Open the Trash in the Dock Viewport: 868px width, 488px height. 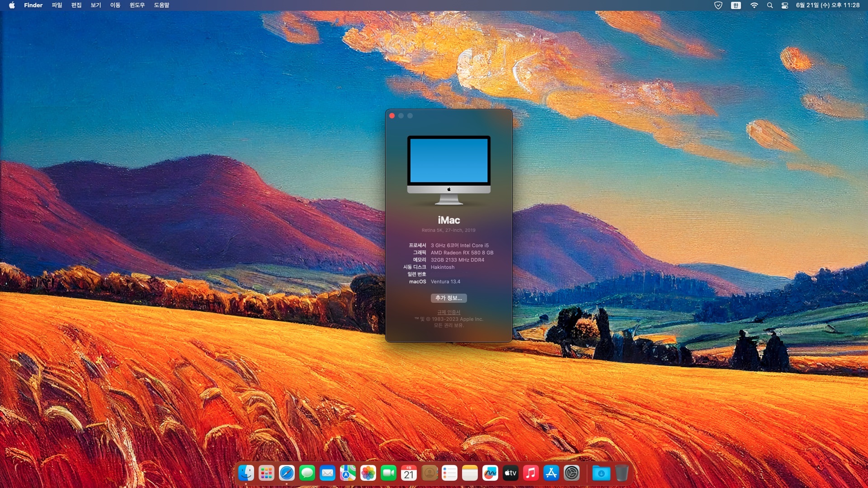(x=622, y=473)
